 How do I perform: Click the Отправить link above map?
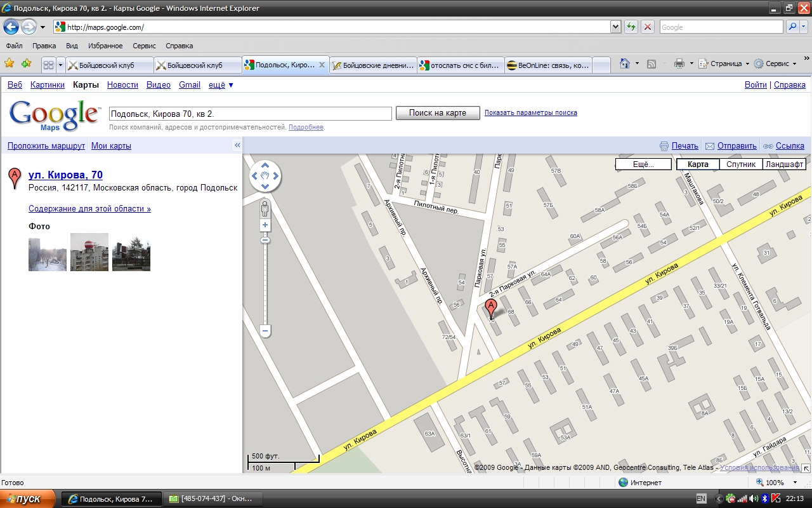click(737, 145)
